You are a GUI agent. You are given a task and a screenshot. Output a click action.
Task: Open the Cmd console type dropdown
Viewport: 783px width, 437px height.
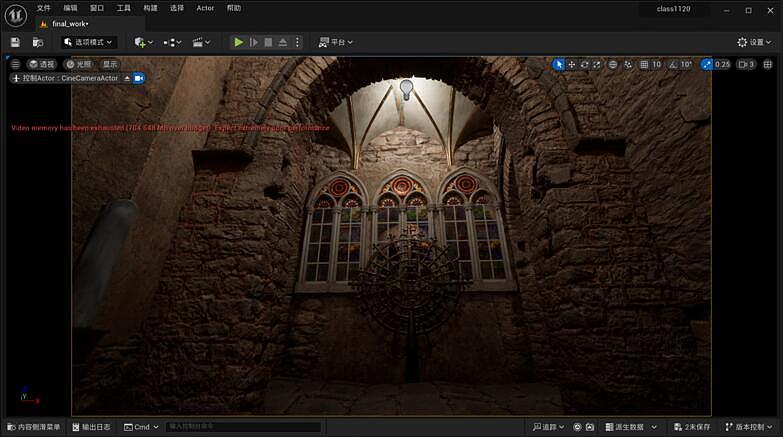click(x=141, y=427)
